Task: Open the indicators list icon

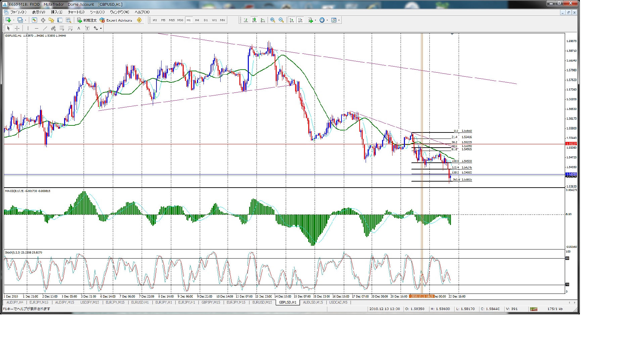Action: 311,20
